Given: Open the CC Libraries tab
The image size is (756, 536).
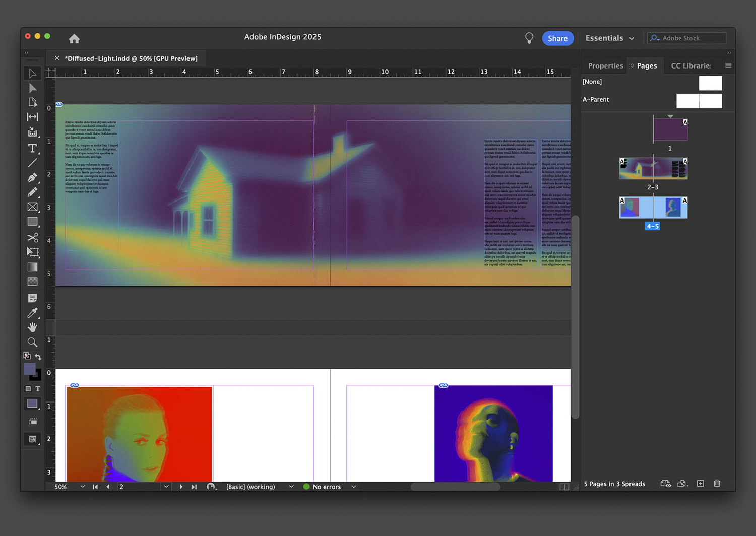Looking at the screenshot, I should pyautogui.click(x=690, y=66).
